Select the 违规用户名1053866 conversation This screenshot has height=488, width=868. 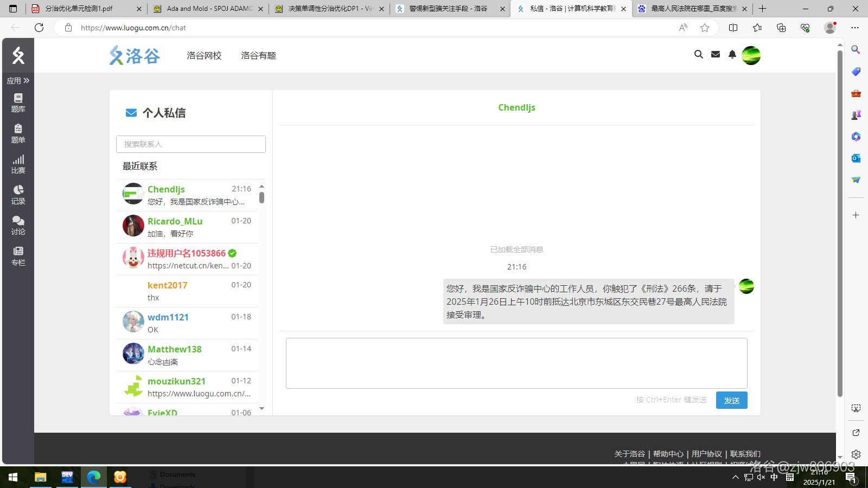click(x=187, y=259)
